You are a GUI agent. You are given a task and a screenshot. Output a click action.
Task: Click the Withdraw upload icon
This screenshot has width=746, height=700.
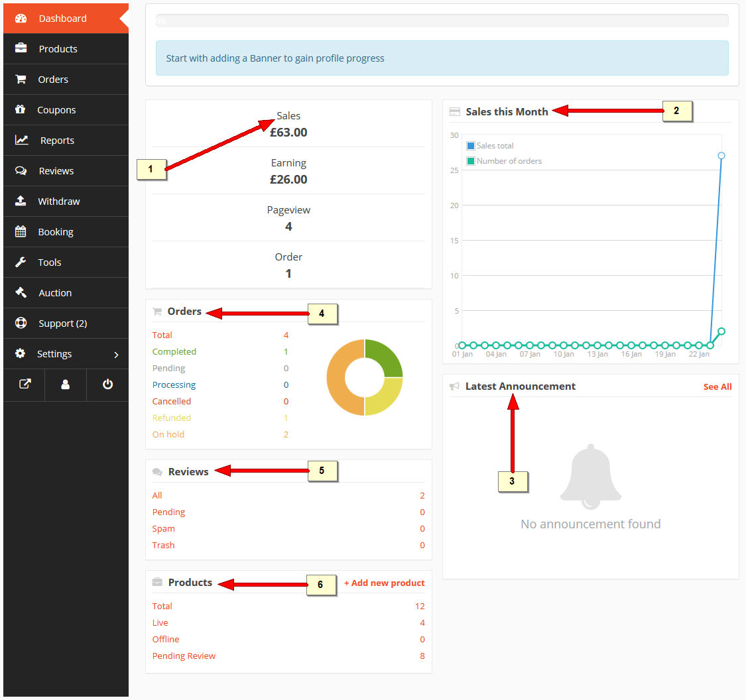[21, 201]
